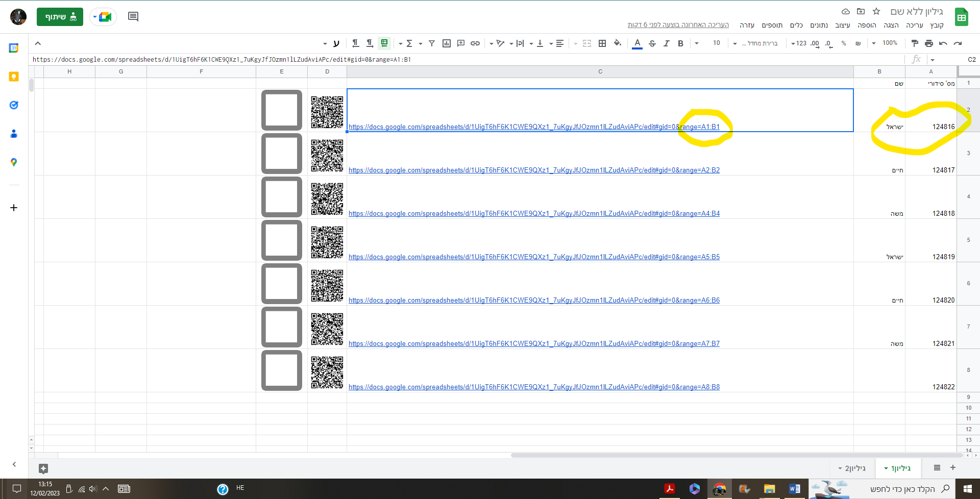Open the vertical align dropdown
The height and width of the screenshot is (499, 980).
coord(536,43)
